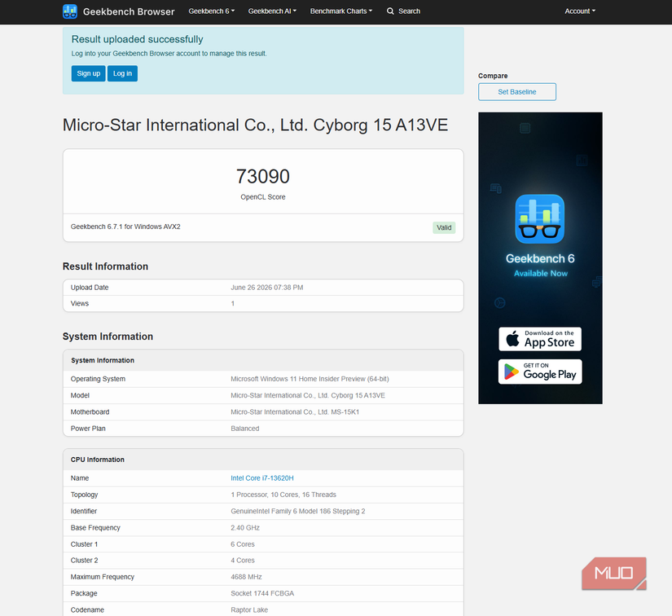Select the Cluster 2 value 4 Cores

tap(243, 561)
